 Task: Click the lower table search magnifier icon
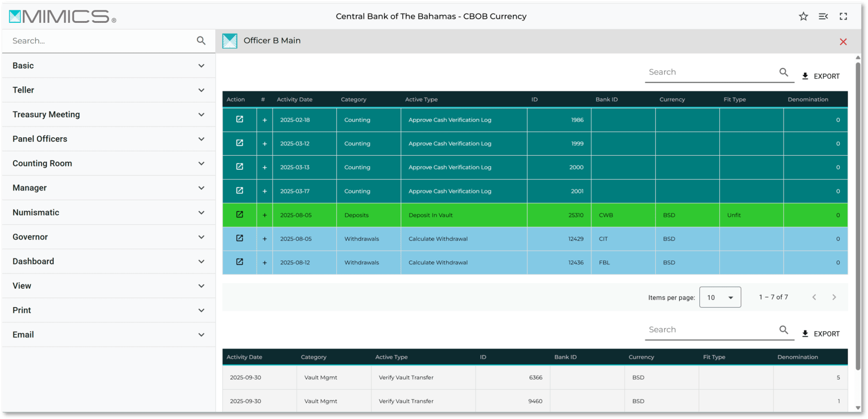pyautogui.click(x=784, y=330)
